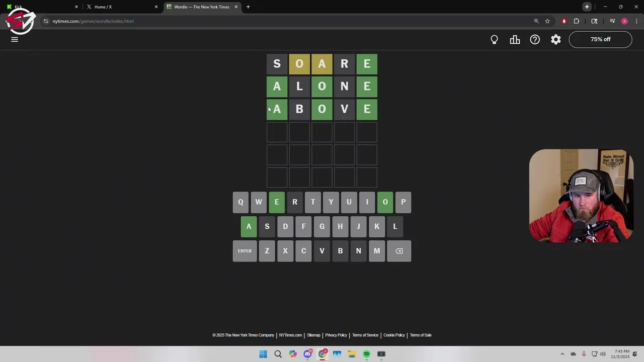Bookmark this page with the star icon
644x362 pixels.
547,21
